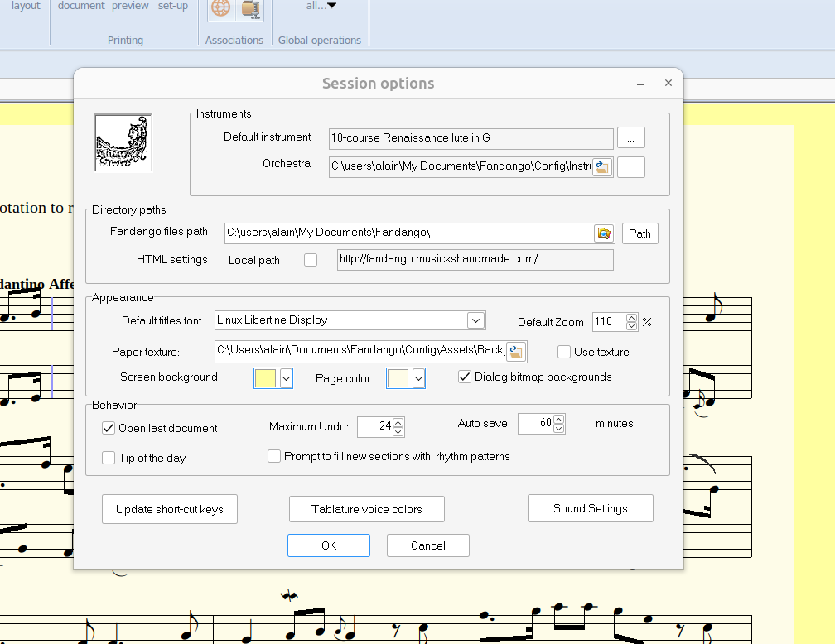This screenshot has height=644, width=835.
Task: Expand the Default titles font dropdown
Action: (475, 320)
